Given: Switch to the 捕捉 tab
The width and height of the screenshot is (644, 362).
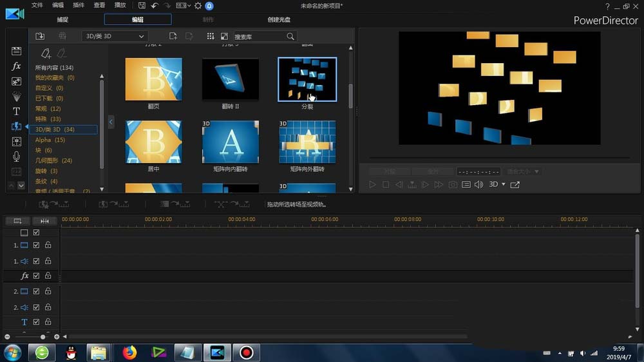Looking at the screenshot, I should click(62, 19).
